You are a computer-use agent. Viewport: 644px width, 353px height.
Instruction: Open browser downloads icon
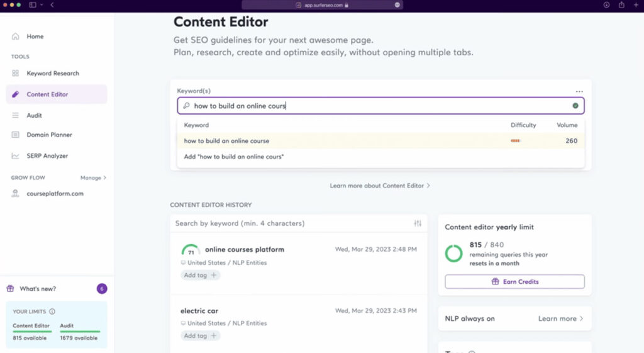606,5
